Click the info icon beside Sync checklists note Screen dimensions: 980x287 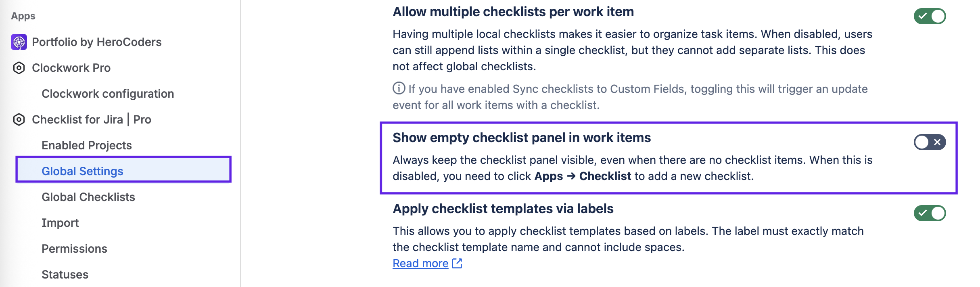point(399,88)
